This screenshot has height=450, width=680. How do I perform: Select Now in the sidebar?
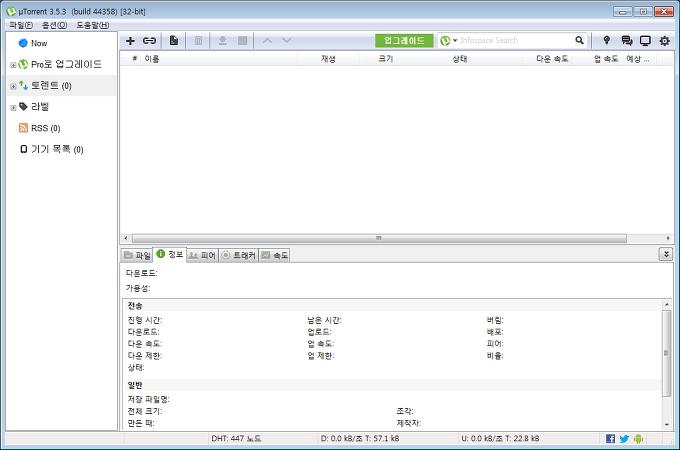(x=39, y=43)
